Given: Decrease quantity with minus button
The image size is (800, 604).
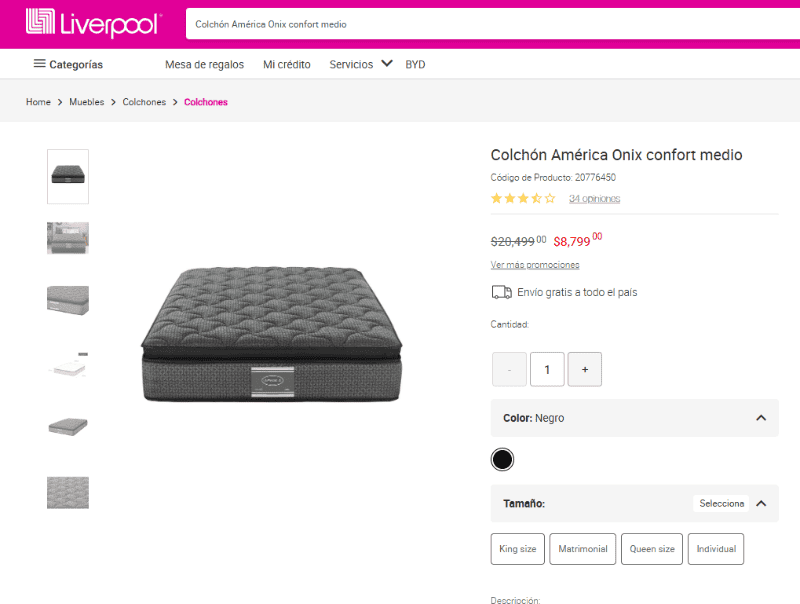Looking at the screenshot, I should [x=509, y=369].
